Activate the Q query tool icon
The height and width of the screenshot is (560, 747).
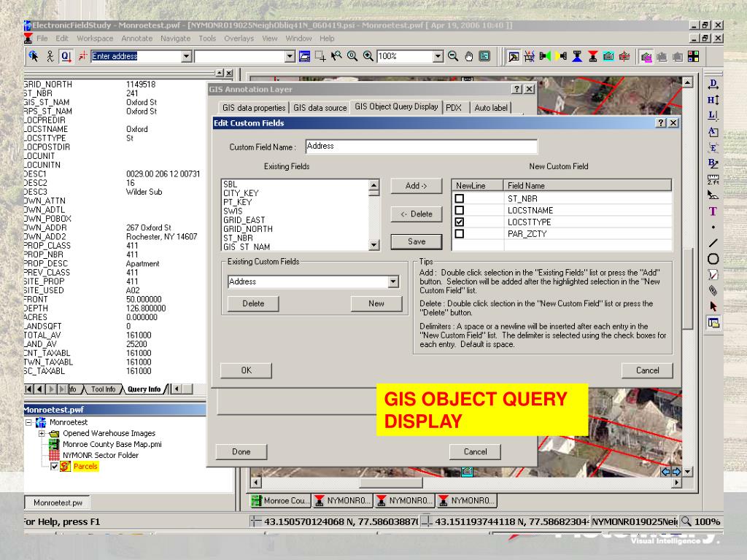tap(66, 56)
